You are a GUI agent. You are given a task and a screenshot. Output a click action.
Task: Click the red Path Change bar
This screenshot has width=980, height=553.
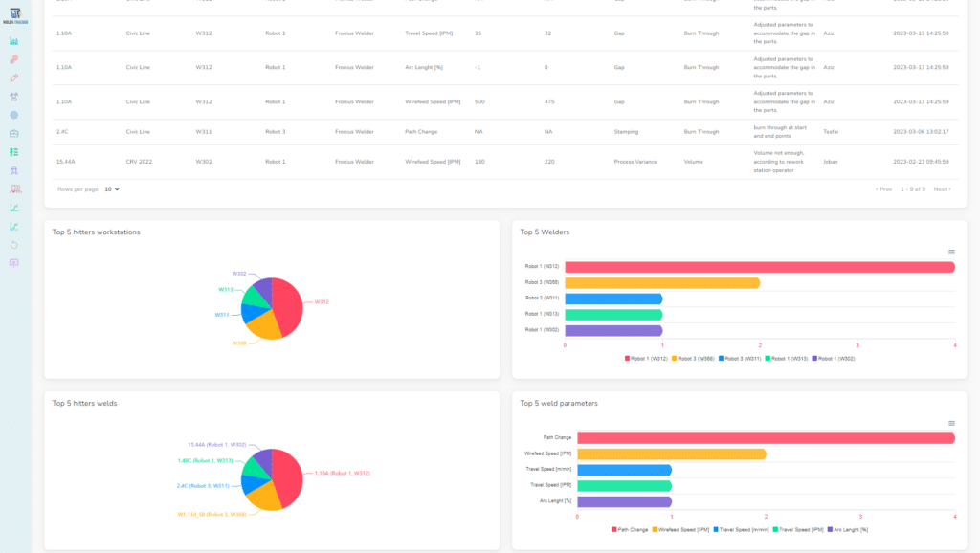(x=767, y=438)
